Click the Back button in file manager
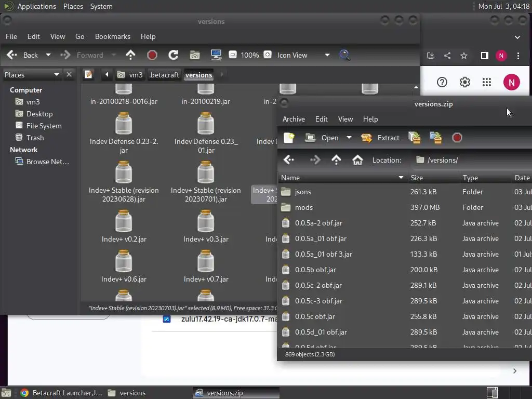Screen dimensions: 532x399 pyautogui.click(x=22, y=55)
